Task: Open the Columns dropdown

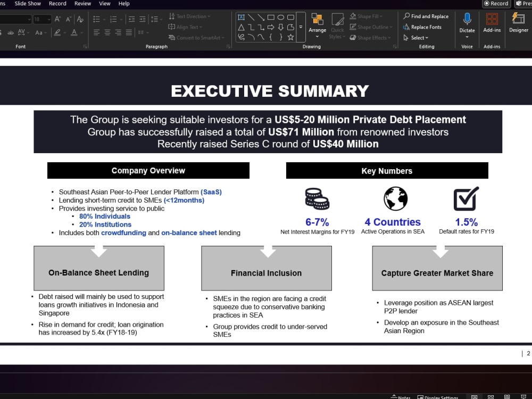Action: [144, 32]
